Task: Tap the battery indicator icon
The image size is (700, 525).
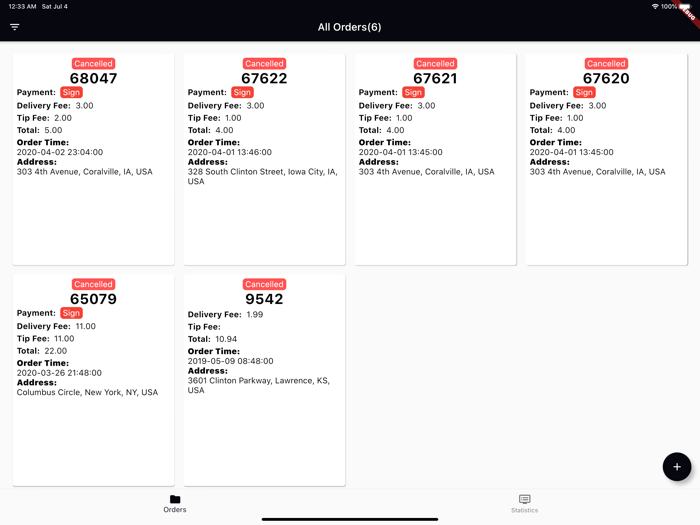Action: [x=684, y=7]
